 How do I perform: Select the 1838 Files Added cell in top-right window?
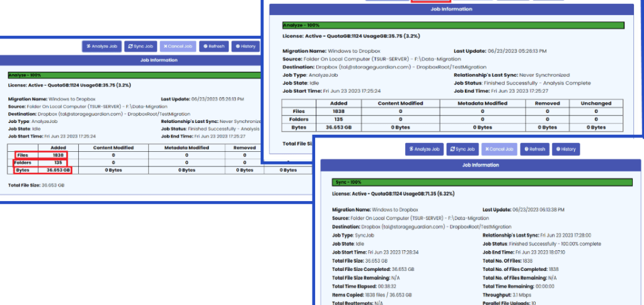point(338,112)
